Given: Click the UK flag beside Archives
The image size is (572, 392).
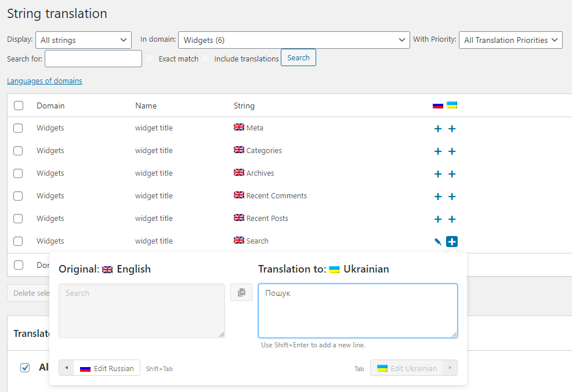Looking at the screenshot, I should tap(239, 172).
